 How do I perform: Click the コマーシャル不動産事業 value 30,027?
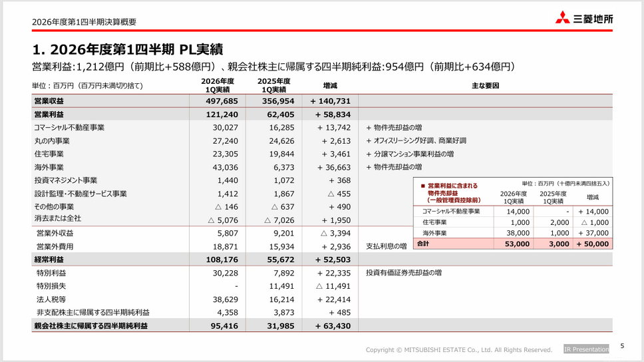coord(225,128)
